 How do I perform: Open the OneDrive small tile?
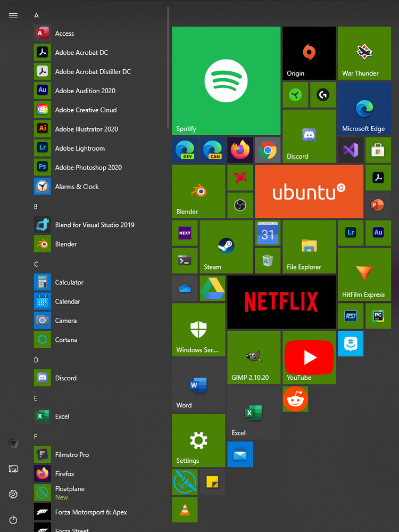coord(185,289)
